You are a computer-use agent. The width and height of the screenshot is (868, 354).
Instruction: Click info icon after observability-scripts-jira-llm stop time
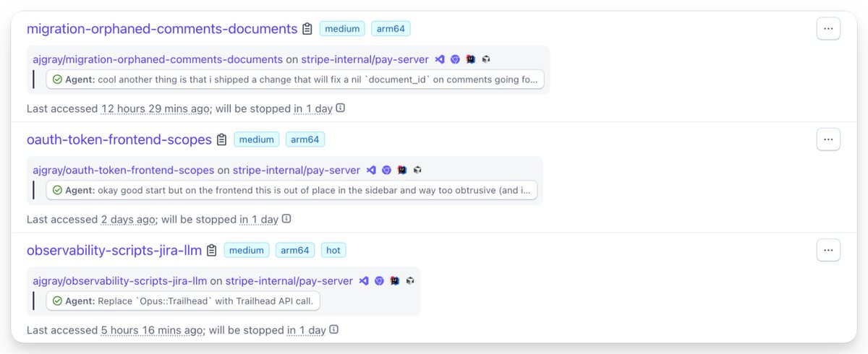tap(334, 329)
